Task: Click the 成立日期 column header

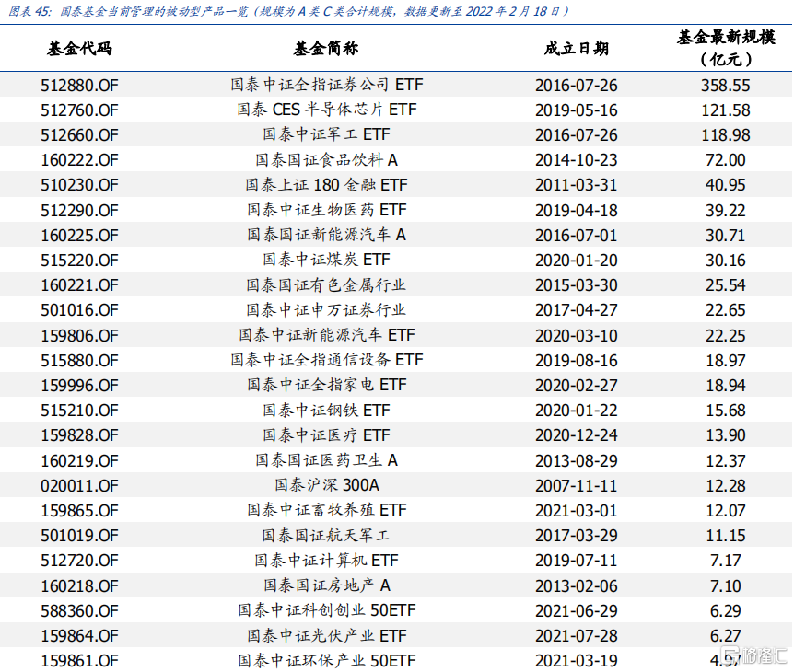Action: tap(577, 49)
